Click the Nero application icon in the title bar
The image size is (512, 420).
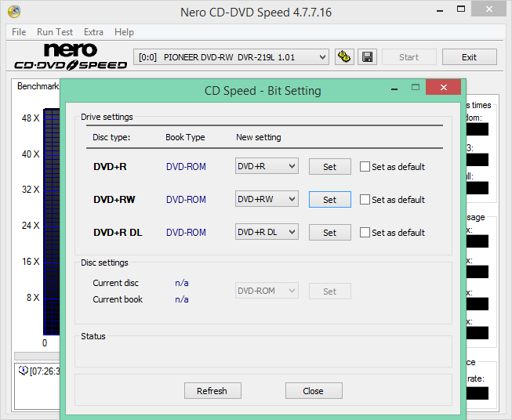14,12
